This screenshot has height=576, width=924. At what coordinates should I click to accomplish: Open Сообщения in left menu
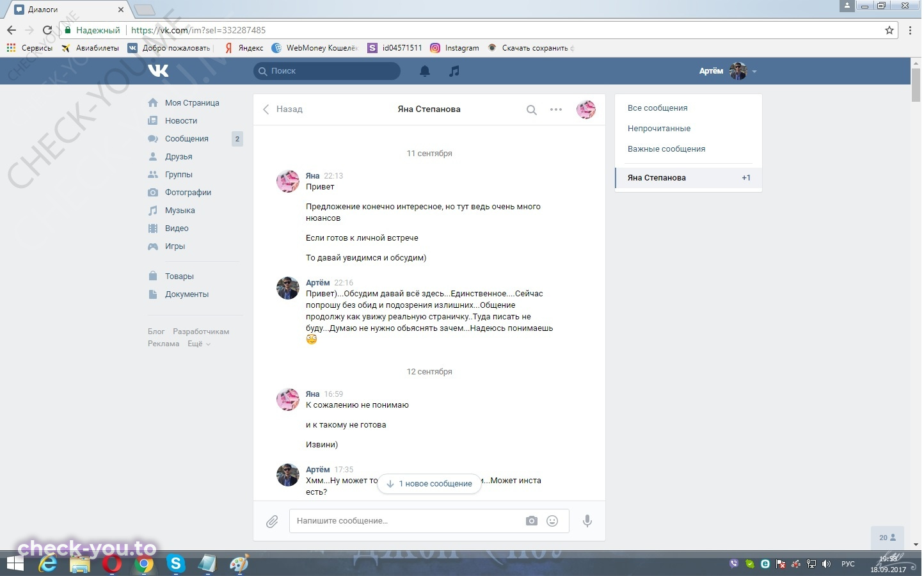tap(187, 139)
